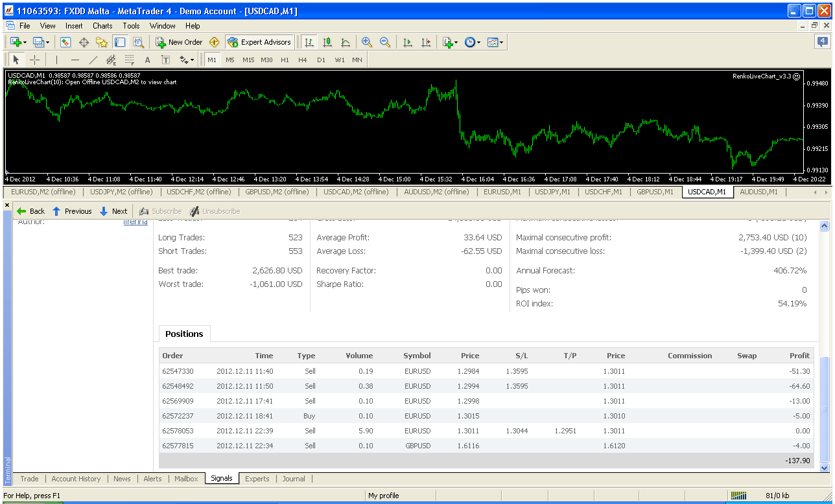Insert a text label
Screen dimensions: 835x504
[165, 60]
